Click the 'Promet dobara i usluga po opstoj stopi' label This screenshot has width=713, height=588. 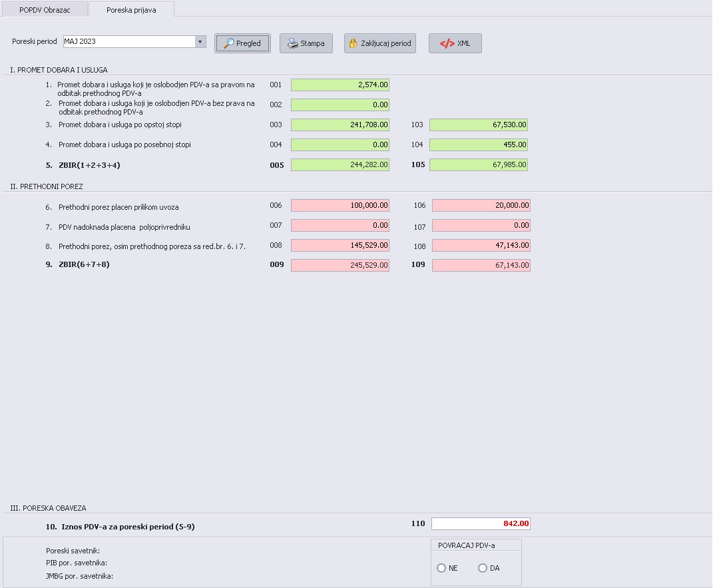120,125
